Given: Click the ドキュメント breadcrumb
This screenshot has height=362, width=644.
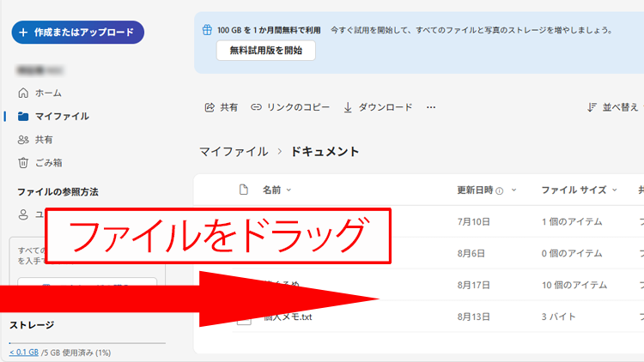Looking at the screenshot, I should [325, 152].
